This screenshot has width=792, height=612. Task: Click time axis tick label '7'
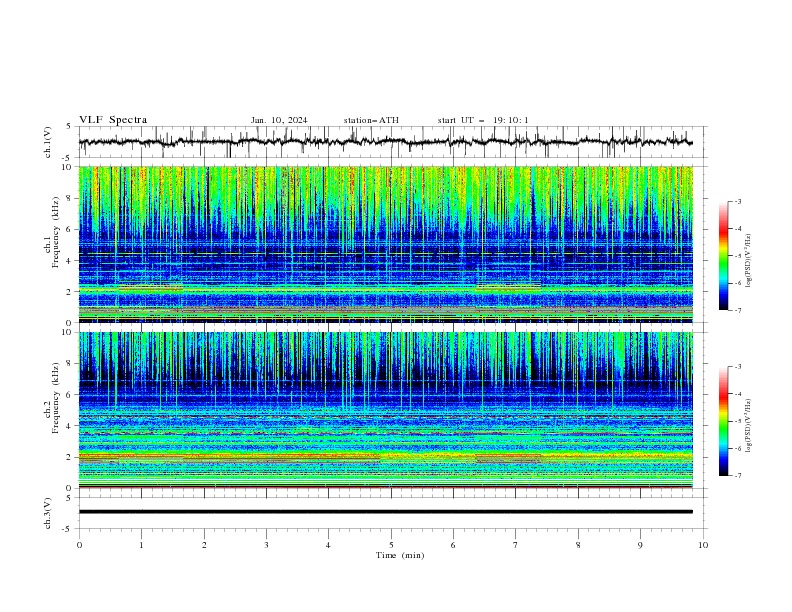tap(516, 545)
